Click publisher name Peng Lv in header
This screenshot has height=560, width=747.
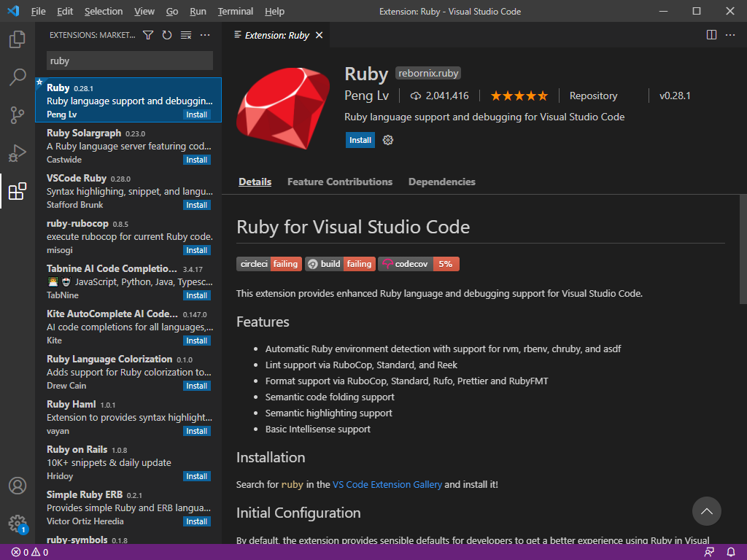[x=366, y=96]
